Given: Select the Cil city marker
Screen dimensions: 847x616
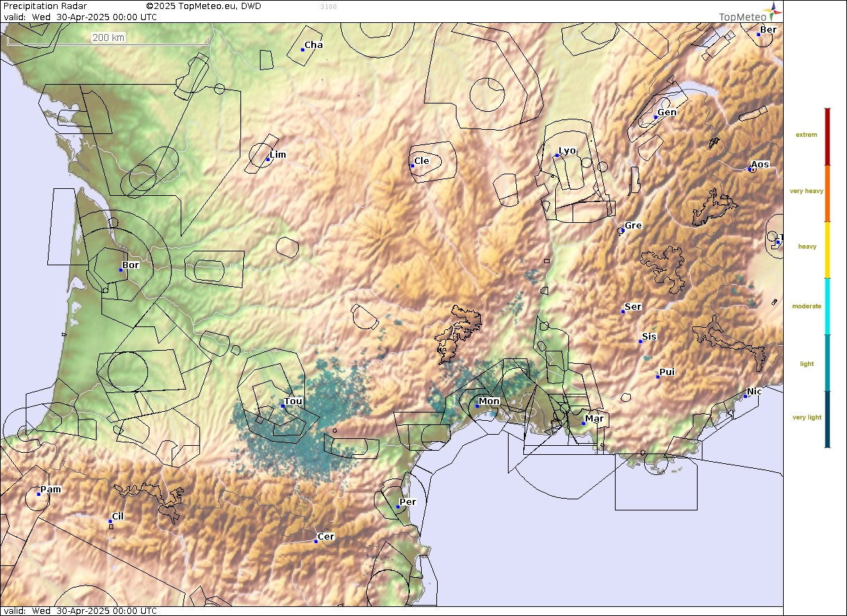Looking at the screenshot, I should click(x=110, y=521).
